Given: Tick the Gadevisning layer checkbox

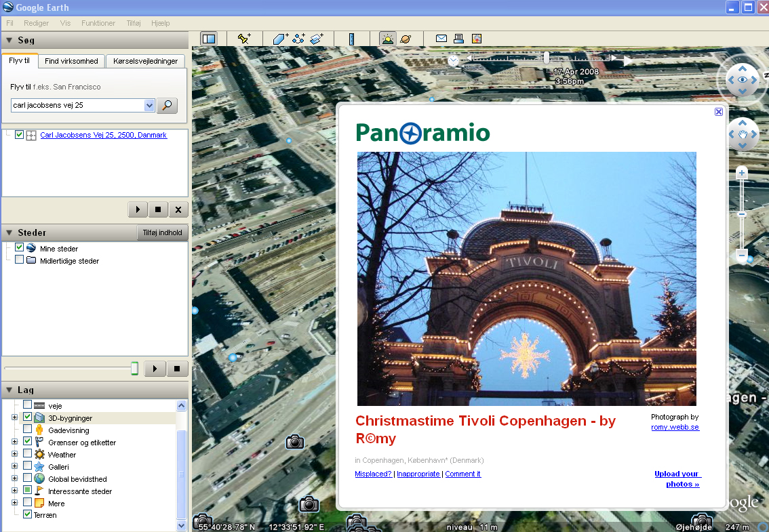Looking at the screenshot, I should [28, 430].
